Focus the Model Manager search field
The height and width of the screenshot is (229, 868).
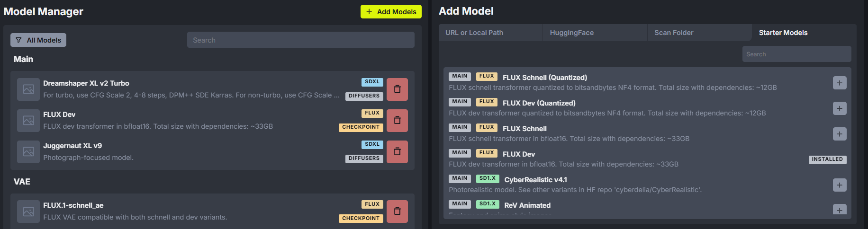301,40
